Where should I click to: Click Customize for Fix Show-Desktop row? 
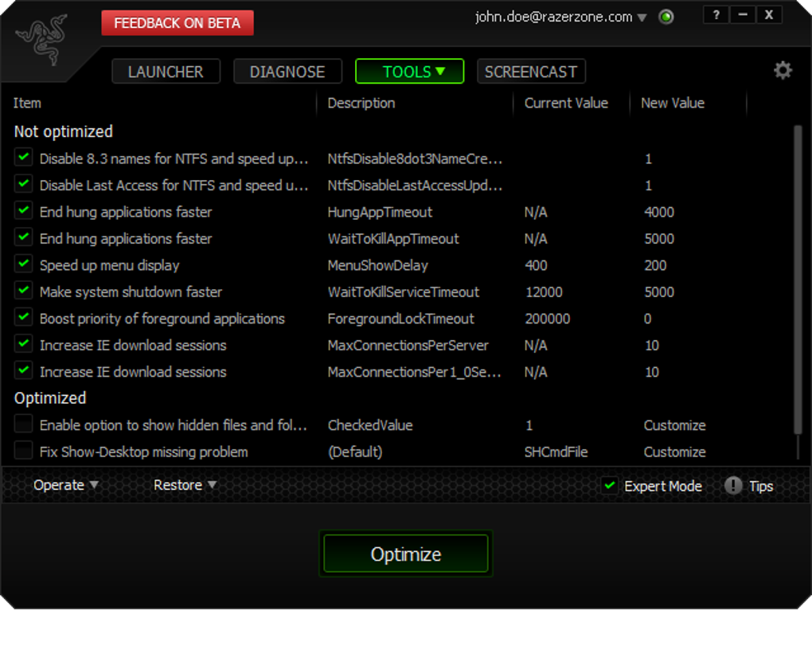click(x=674, y=452)
